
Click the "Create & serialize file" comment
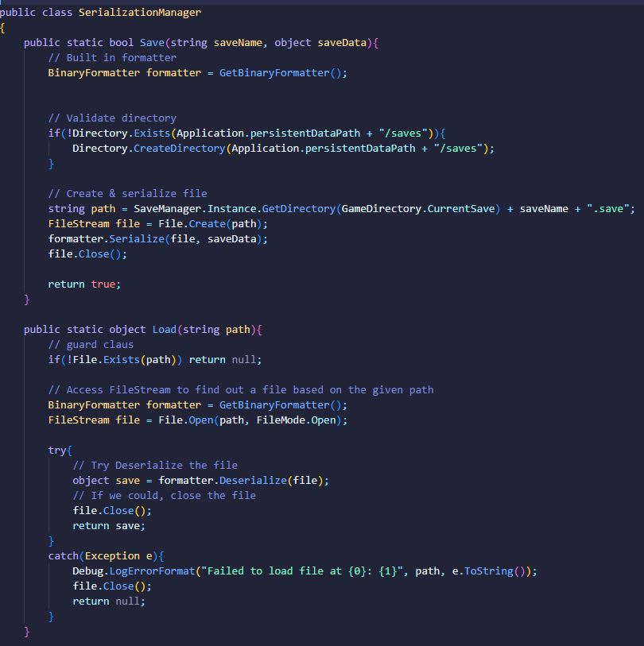(127, 193)
